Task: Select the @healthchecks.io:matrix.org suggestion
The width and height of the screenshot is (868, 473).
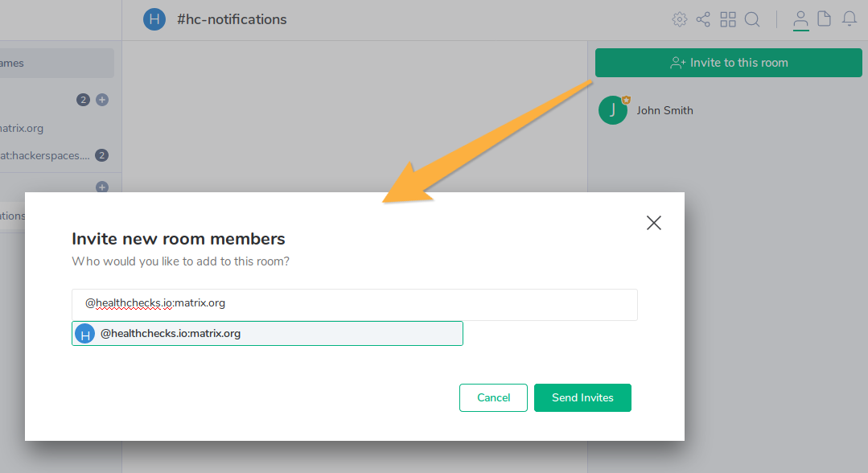Action: (x=267, y=333)
